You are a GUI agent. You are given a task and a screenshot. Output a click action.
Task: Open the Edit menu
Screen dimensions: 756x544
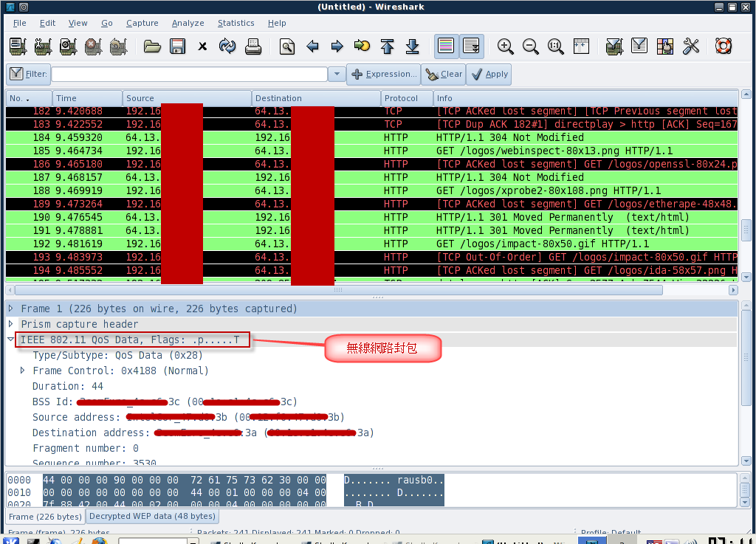coord(47,23)
